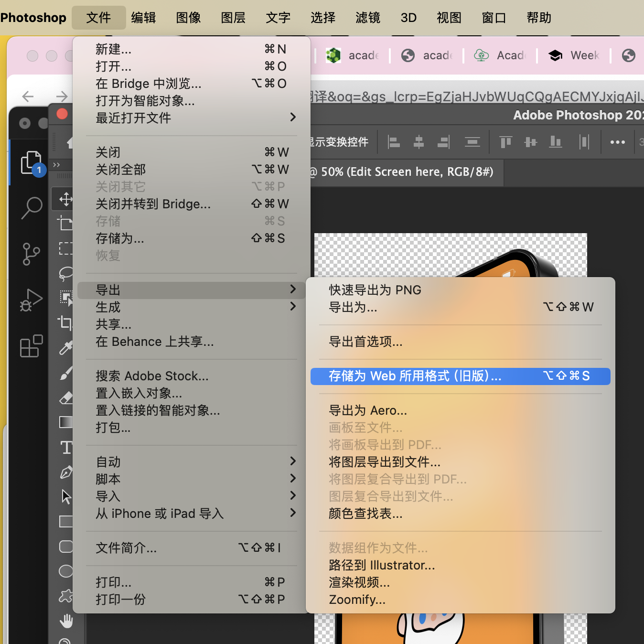644x644 pixels.
Task: Select the Pen tool
Action: 65,472
